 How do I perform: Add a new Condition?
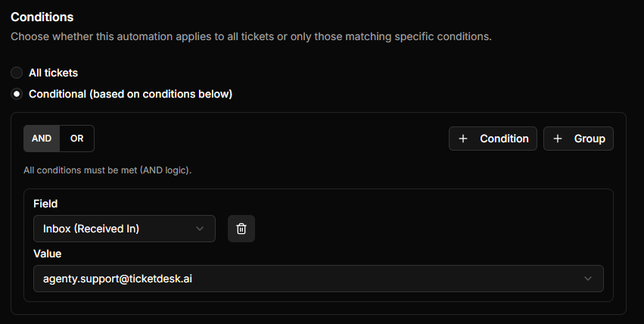pyautogui.click(x=493, y=139)
